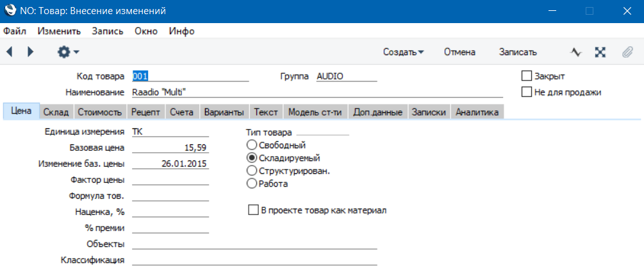Click the workflow network icon
This screenshot has height=274, width=644.
pos(600,52)
